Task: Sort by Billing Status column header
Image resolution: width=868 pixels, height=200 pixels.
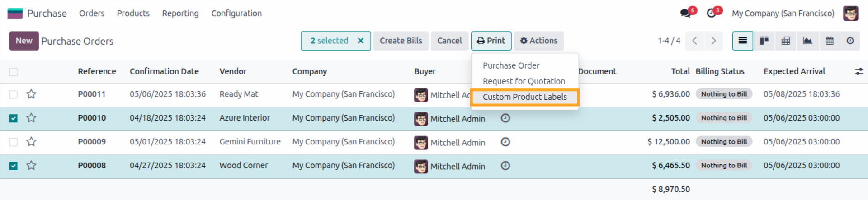Action: coord(720,71)
